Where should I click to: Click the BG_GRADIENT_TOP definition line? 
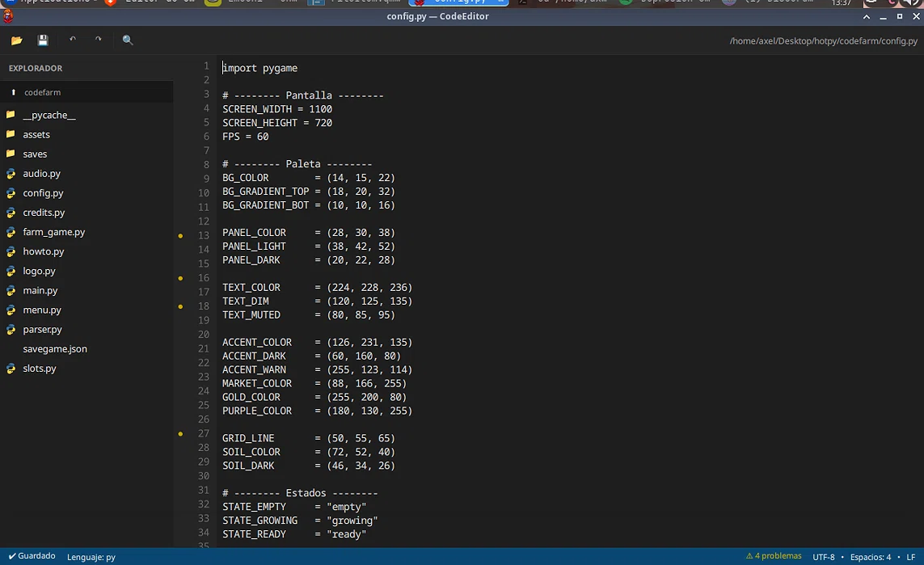click(x=308, y=191)
